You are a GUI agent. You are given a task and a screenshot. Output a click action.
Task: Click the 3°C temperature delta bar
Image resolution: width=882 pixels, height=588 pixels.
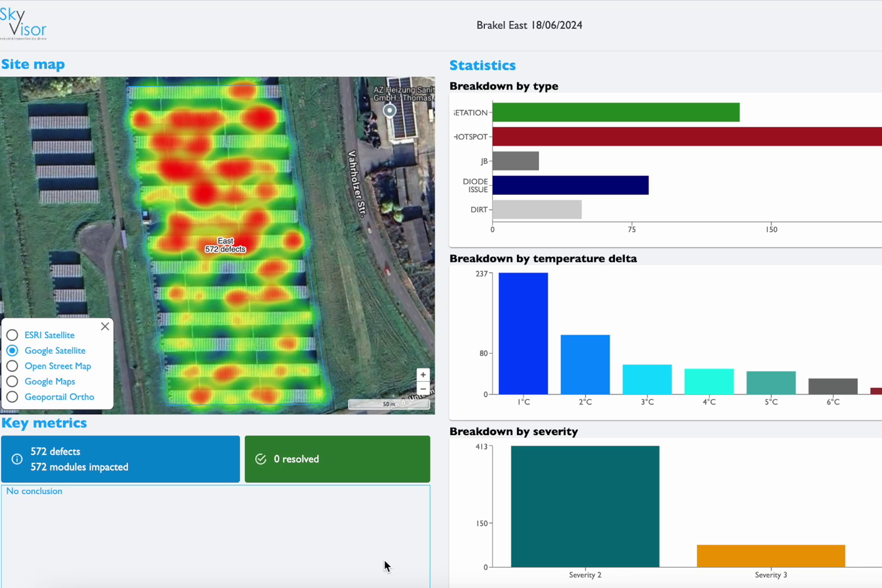[647, 379]
